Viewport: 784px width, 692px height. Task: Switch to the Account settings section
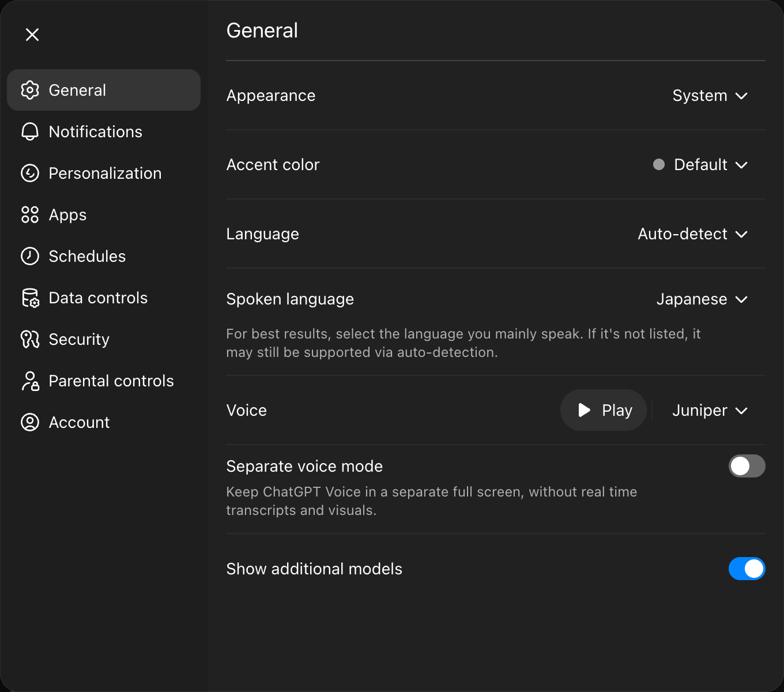coord(78,422)
